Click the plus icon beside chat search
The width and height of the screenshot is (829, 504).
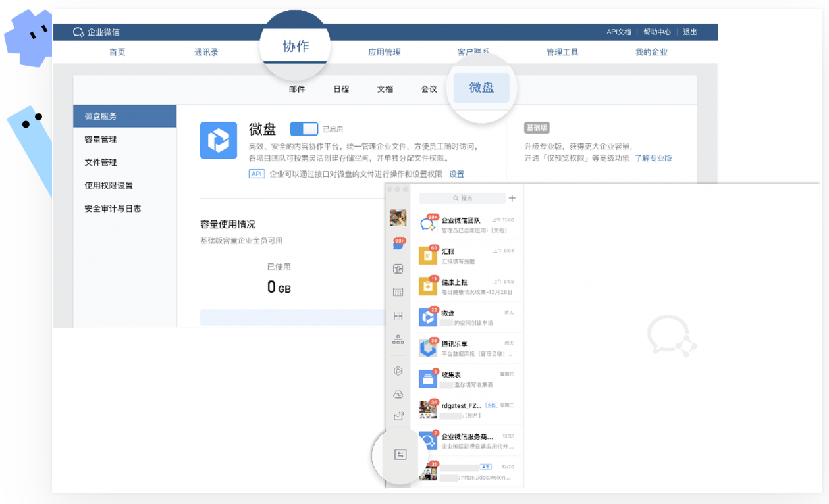[512, 198]
